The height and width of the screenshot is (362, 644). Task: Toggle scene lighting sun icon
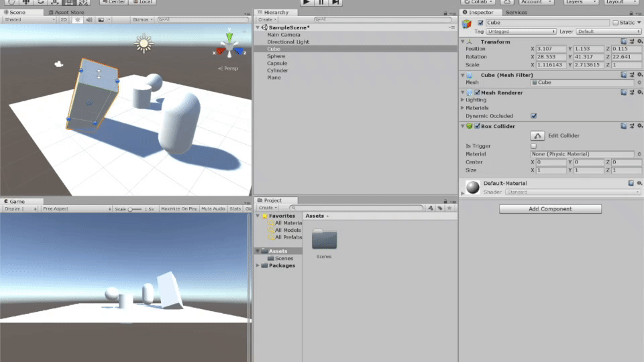(x=77, y=19)
